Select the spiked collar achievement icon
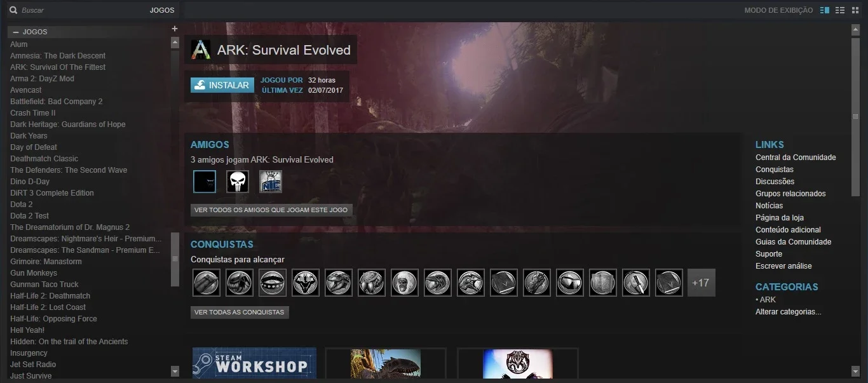 pyautogui.click(x=273, y=283)
